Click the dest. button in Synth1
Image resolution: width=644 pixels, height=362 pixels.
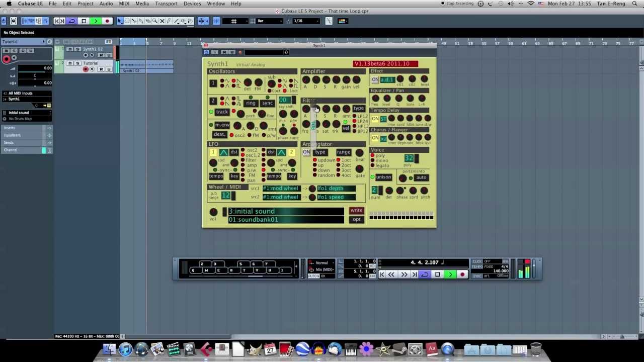(220, 135)
